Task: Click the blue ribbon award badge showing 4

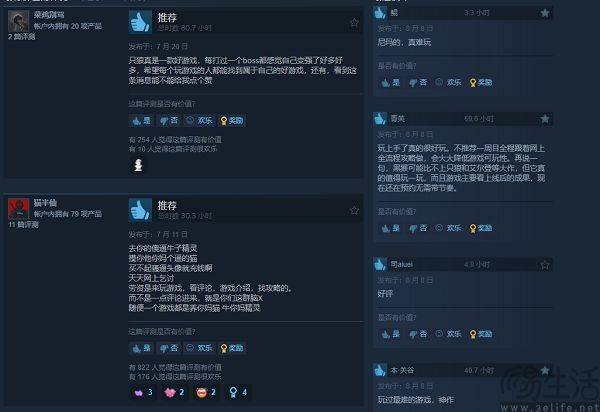Action: tap(238, 392)
